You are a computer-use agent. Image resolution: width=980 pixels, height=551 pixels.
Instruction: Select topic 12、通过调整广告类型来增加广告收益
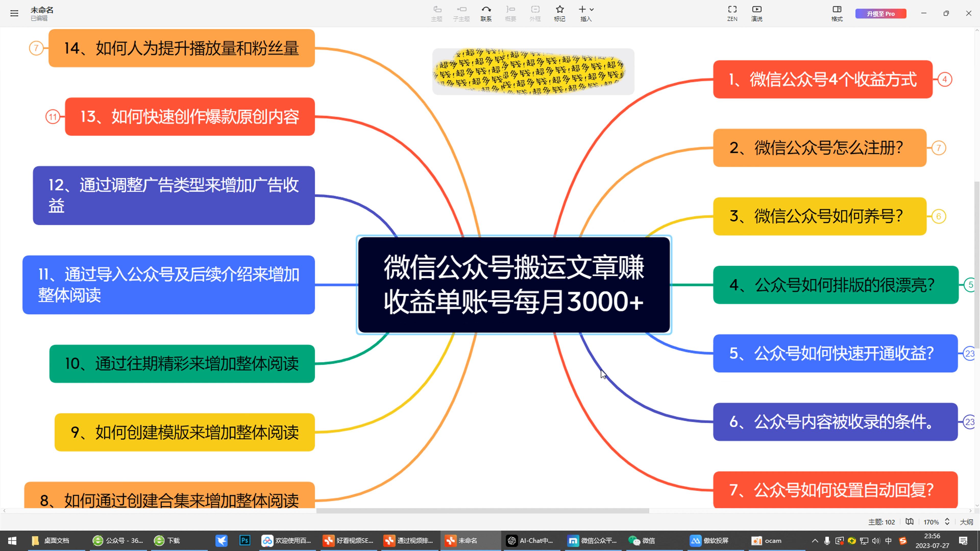pos(174,195)
